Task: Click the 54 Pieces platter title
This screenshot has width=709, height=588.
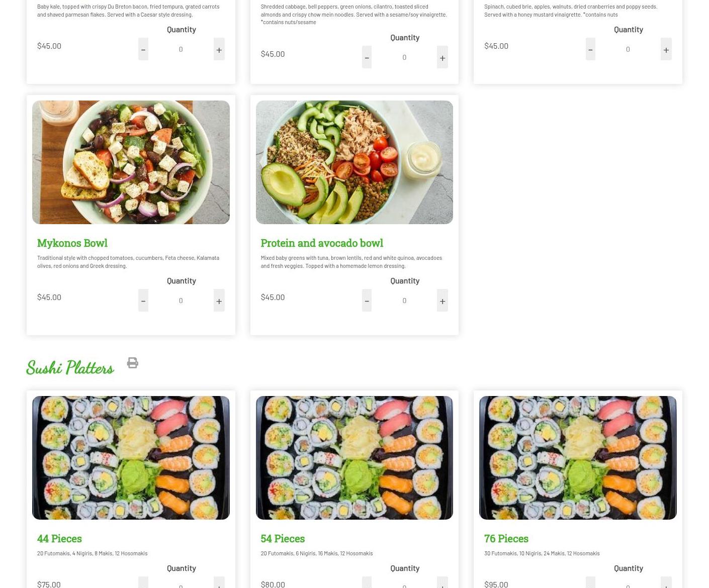Action: (x=283, y=538)
